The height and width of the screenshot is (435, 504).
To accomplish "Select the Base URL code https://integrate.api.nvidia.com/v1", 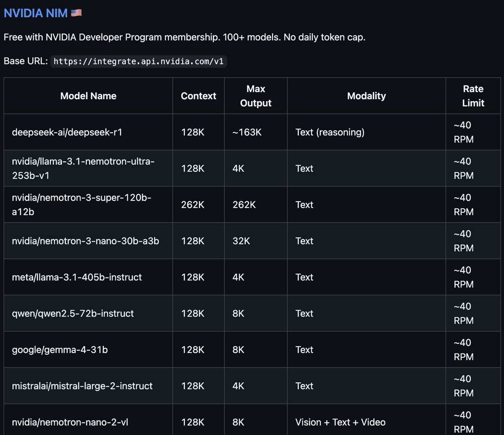I will [139, 61].
